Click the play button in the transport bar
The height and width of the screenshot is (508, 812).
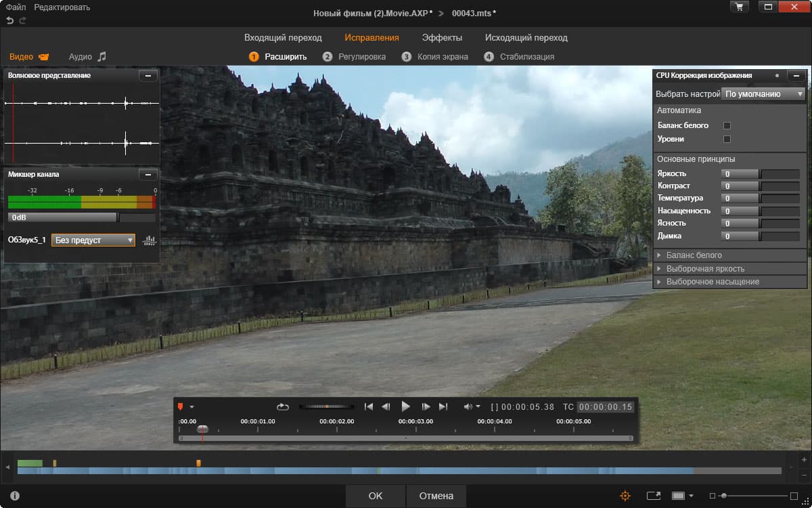click(406, 406)
